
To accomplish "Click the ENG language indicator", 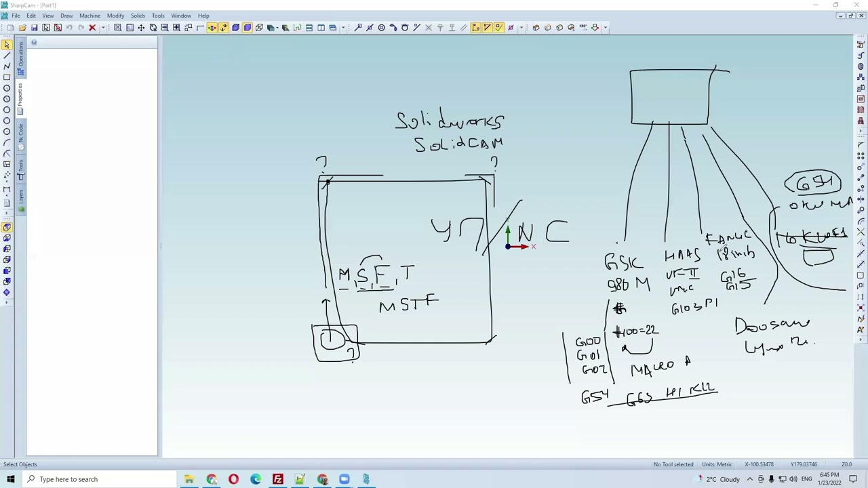I will [806, 479].
